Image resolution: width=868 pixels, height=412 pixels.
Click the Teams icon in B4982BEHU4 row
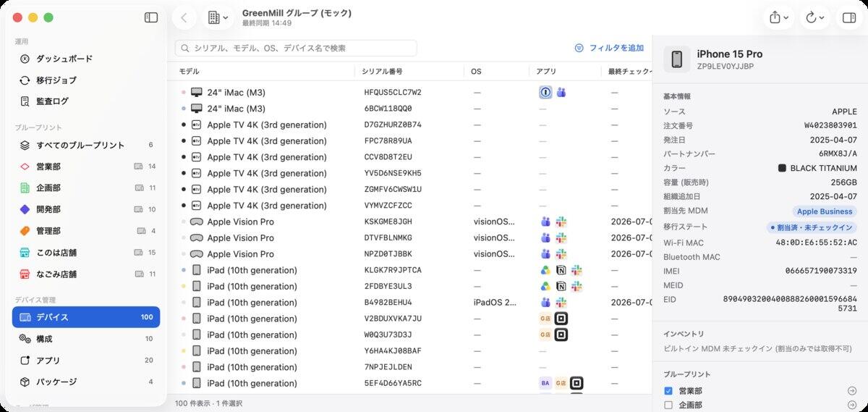[x=546, y=303]
